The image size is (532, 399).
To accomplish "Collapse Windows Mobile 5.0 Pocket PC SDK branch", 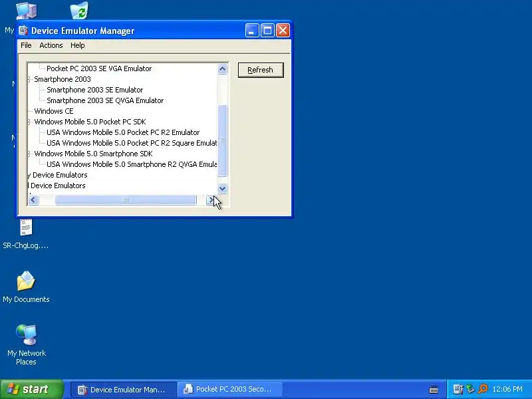I will point(29,122).
